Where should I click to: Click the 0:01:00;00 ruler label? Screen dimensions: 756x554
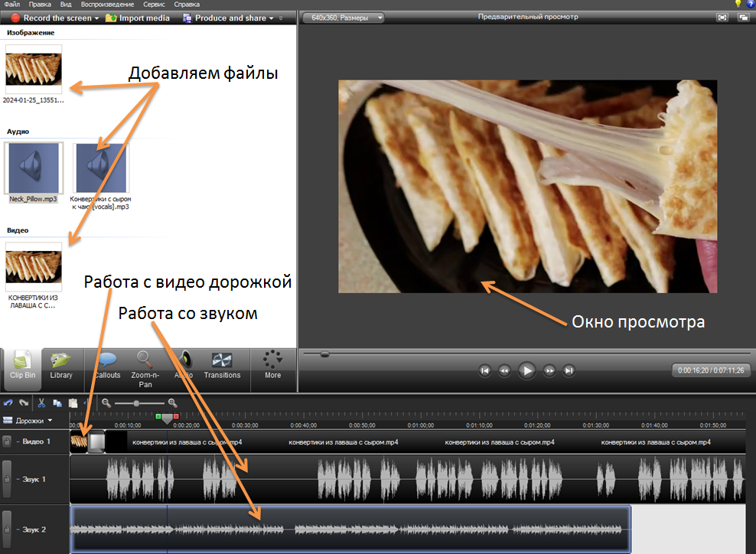420,425
